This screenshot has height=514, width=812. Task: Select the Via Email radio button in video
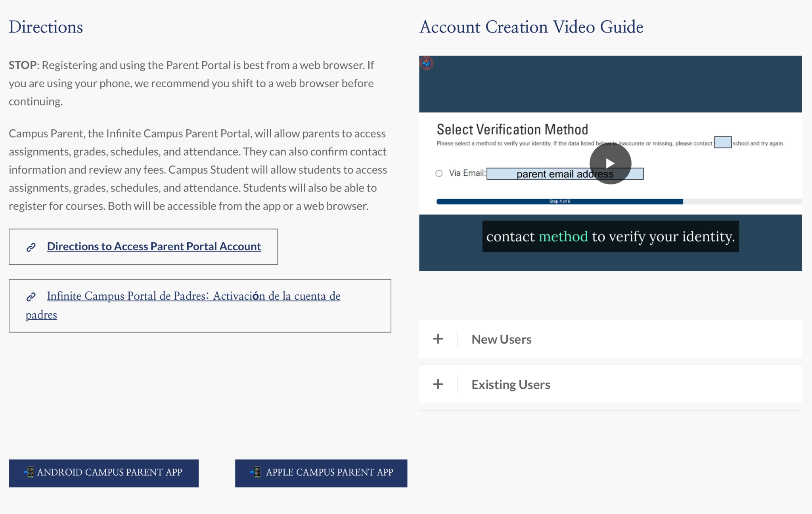coord(439,173)
